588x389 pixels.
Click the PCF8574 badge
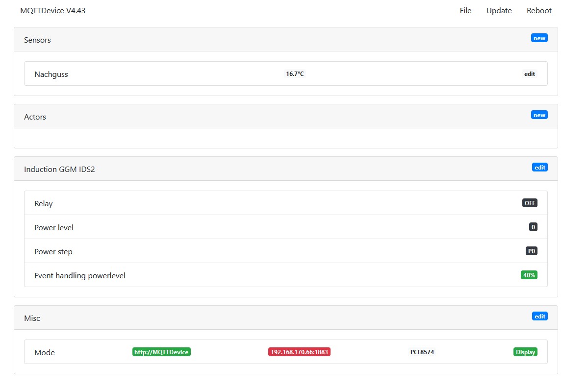(x=422, y=352)
